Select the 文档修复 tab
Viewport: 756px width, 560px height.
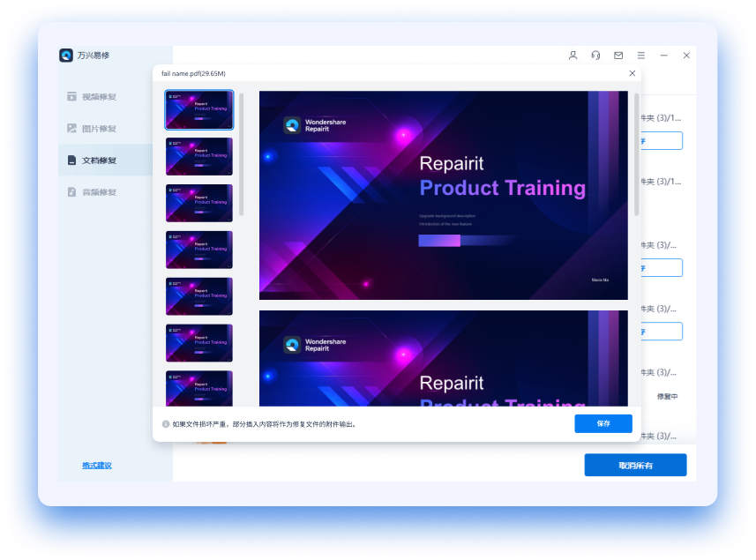106,160
